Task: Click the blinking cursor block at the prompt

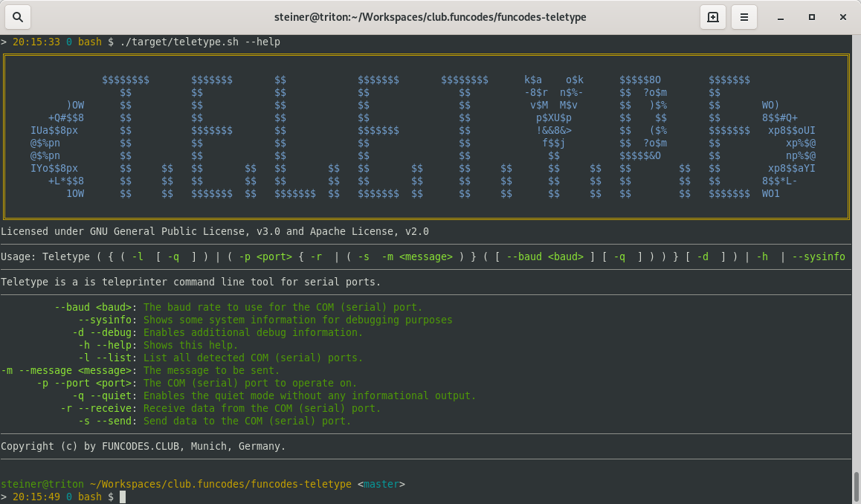Action: point(123,496)
